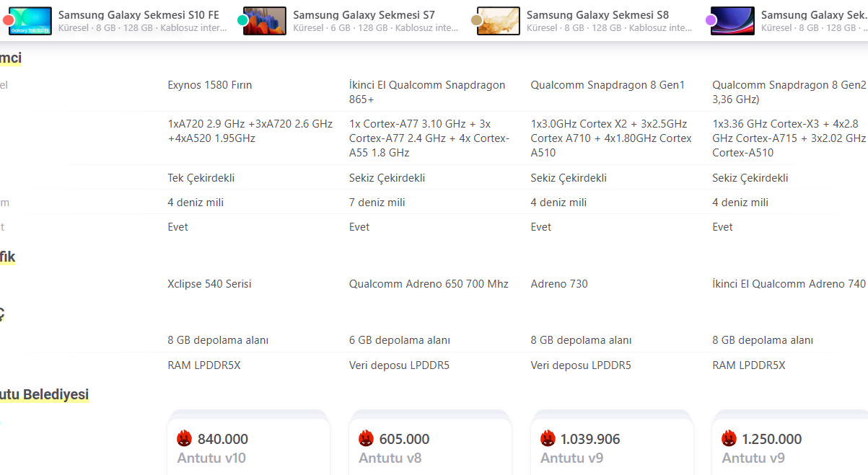868x475 pixels.
Task: Click the Antutu flame icon beside 605.000
Action: click(367, 438)
